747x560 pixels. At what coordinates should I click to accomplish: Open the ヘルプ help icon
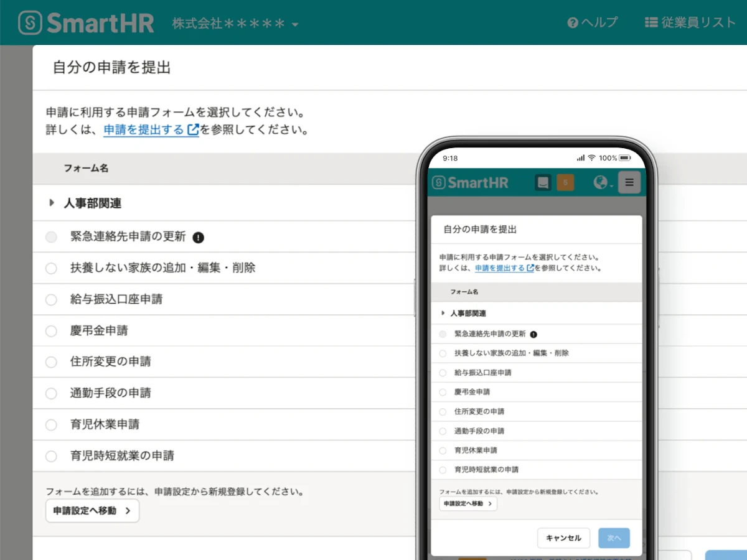tap(573, 23)
